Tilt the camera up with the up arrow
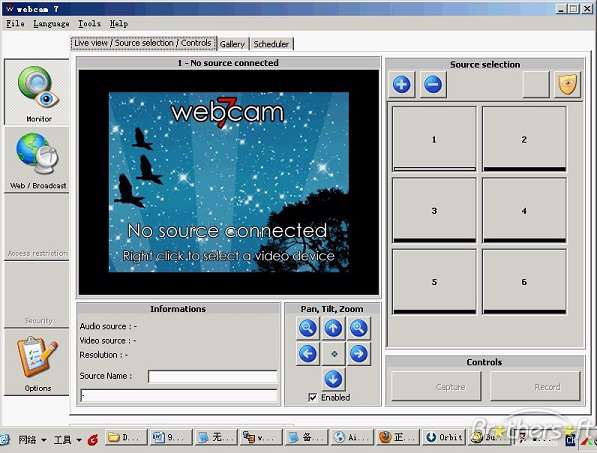This screenshot has height=453, width=597. tap(333, 328)
